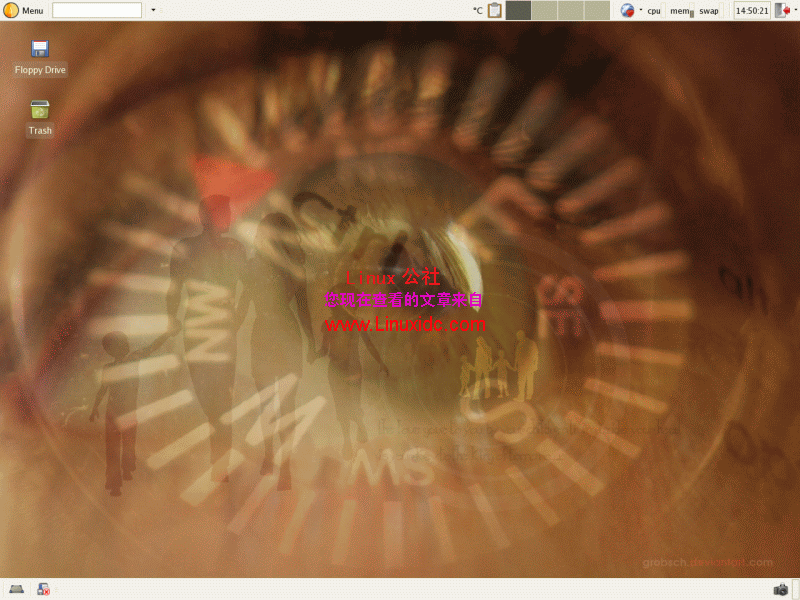The height and width of the screenshot is (600, 800).
Task: Open the Clipboard manager applet in the panel
Action: (494, 9)
